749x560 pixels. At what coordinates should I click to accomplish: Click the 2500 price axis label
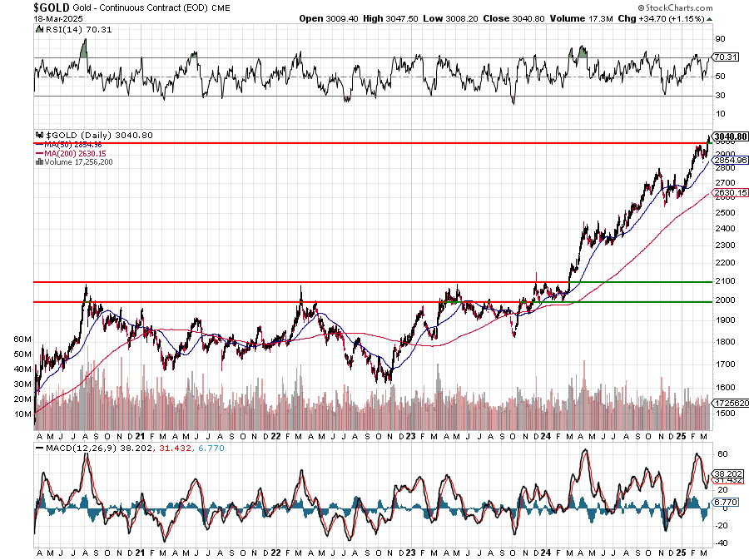[x=725, y=213]
